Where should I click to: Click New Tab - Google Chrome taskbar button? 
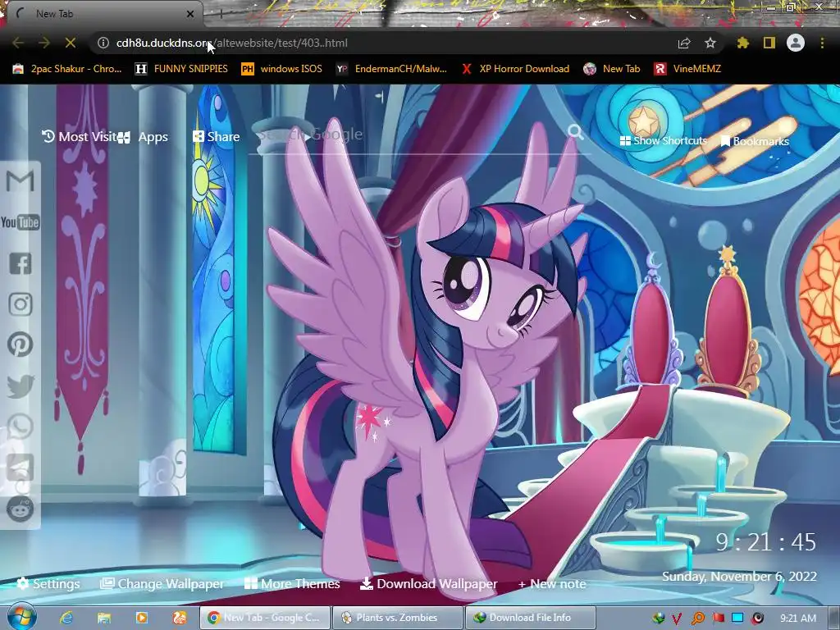[264, 618]
